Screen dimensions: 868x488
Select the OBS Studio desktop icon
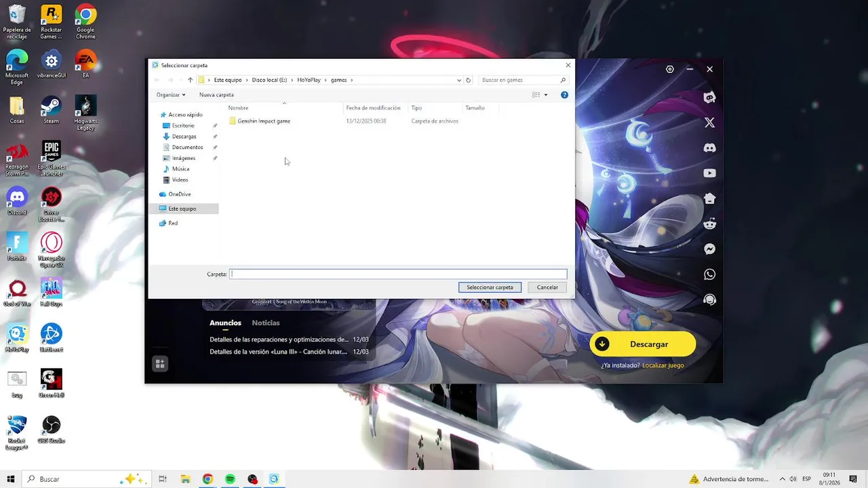pyautogui.click(x=52, y=430)
